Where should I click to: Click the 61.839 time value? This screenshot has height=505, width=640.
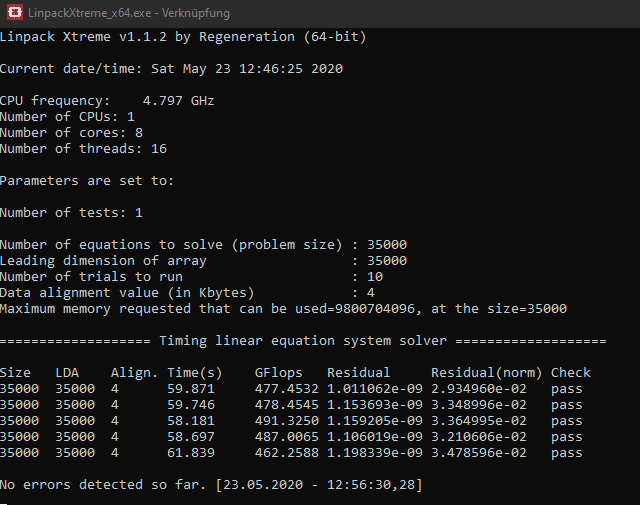(x=191, y=452)
